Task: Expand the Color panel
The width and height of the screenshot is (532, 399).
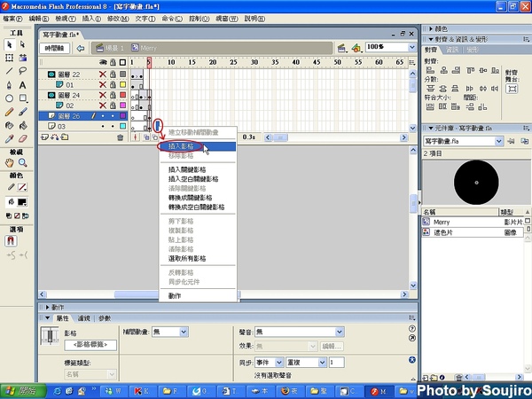Action: pyautogui.click(x=431, y=29)
